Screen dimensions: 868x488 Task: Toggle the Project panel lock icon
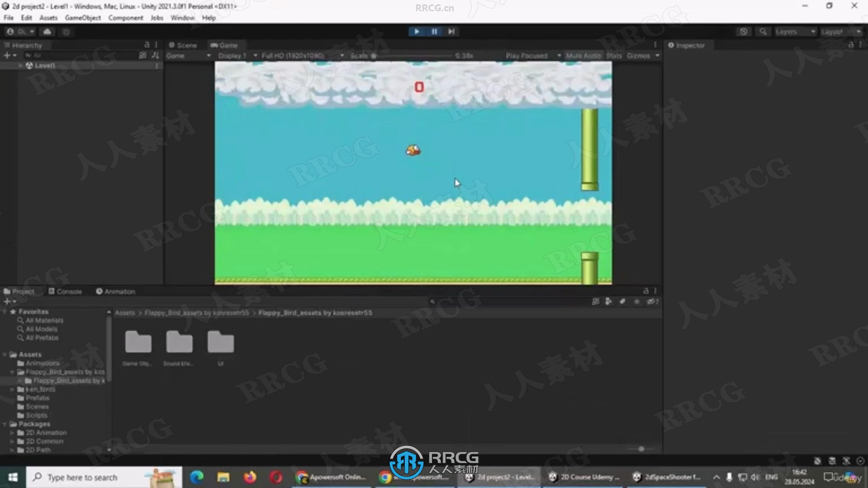tap(646, 291)
